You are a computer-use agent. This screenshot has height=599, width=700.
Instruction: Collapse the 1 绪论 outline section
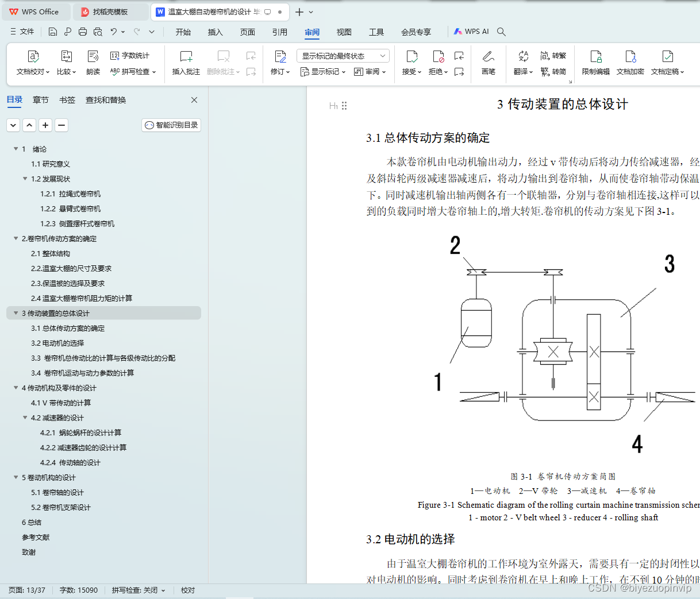[16, 149]
